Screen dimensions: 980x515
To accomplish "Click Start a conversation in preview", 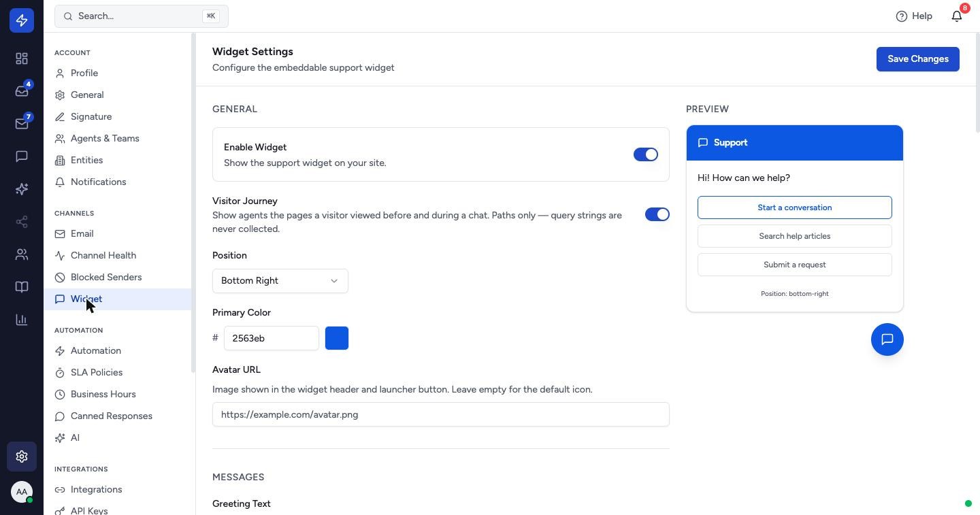I will pos(795,207).
